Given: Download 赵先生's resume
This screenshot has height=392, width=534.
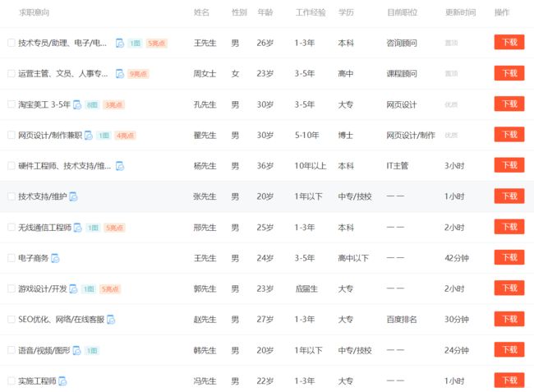Looking at the screenshot, I should click(509, 319).
